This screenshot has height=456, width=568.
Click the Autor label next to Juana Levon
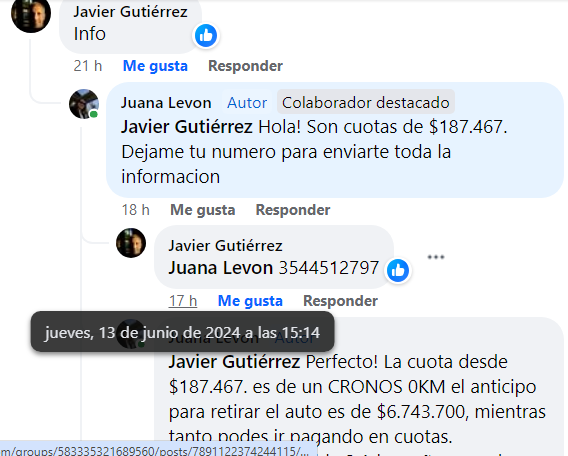coord(247,103)
